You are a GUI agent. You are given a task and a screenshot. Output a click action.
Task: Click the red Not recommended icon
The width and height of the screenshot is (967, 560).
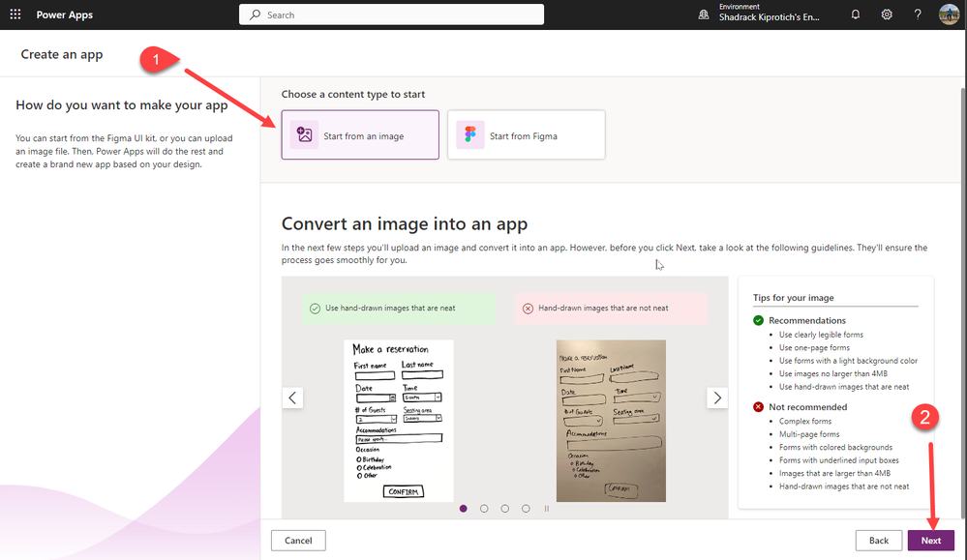click(x=759, y=406)
